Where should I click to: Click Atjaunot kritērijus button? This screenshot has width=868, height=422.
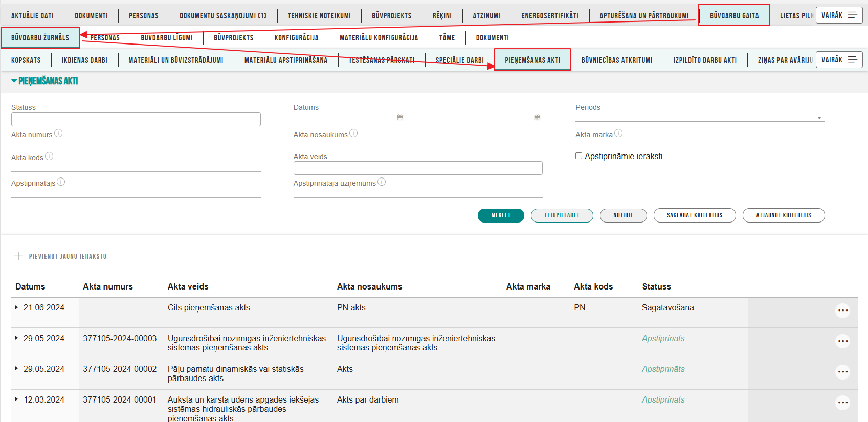[x=784, y=215]
